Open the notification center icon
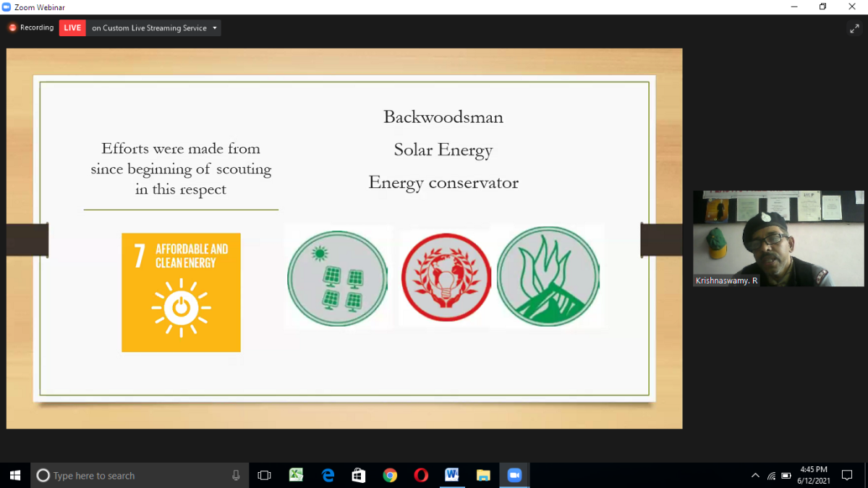 (847, 475)
